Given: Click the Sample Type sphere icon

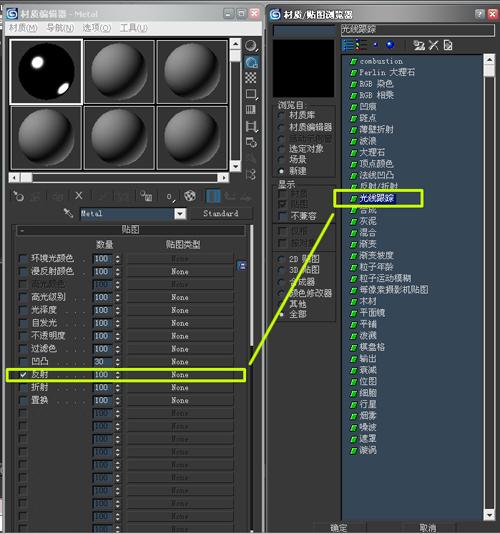Looking at the screenshot, I should pos(251,46).
